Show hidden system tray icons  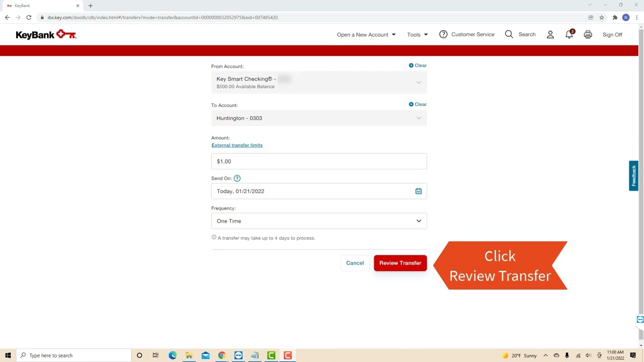pos(545,355)
